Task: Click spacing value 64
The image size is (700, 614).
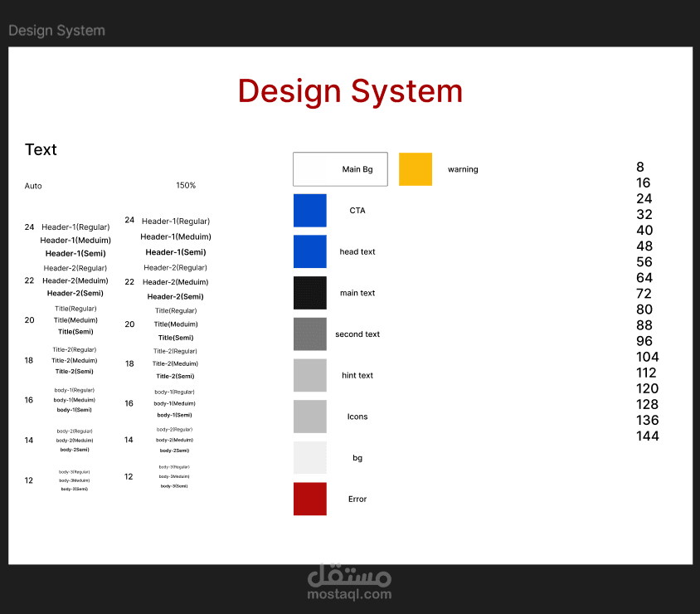Action: tap(644, 278)
